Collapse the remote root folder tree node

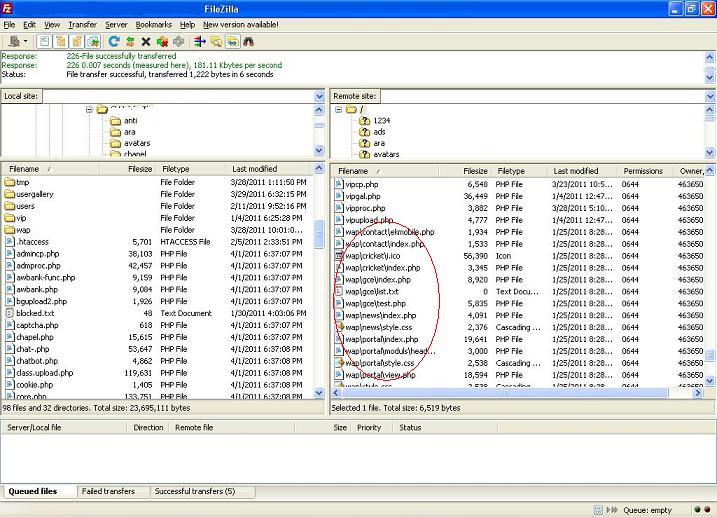pos(338,109)
